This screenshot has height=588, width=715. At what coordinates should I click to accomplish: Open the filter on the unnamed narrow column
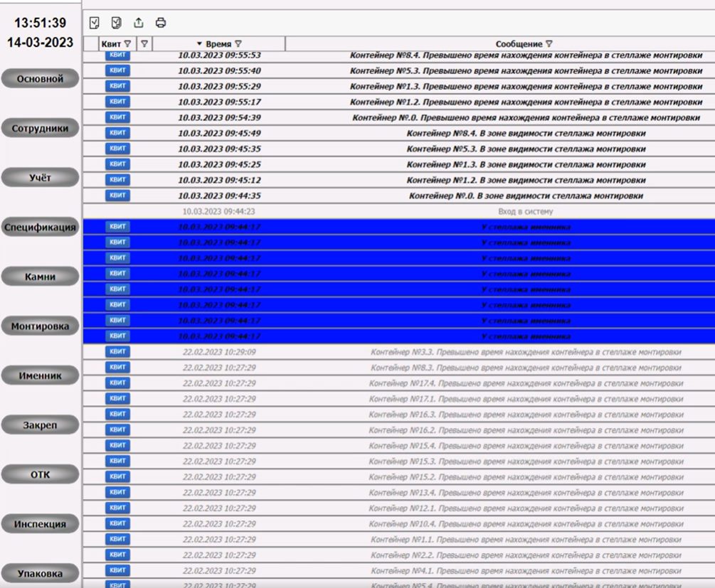(144, 44)
